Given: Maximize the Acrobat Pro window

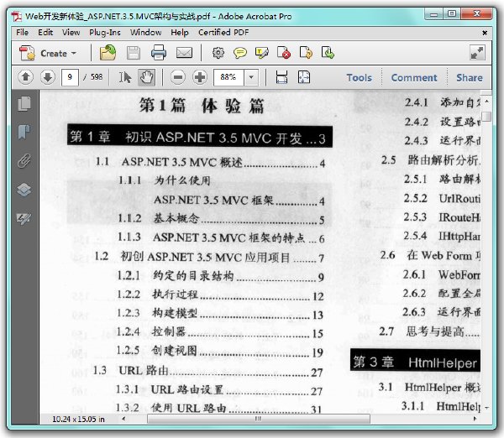Looking at the screenshot, I should coord(452,13).
